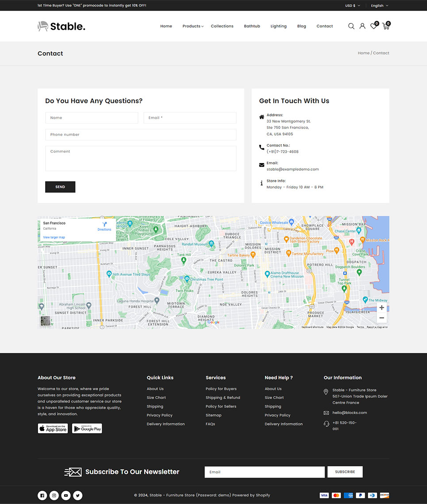Click the map zoom in button
The image size is (427, 504).
[x=381, y=308]
